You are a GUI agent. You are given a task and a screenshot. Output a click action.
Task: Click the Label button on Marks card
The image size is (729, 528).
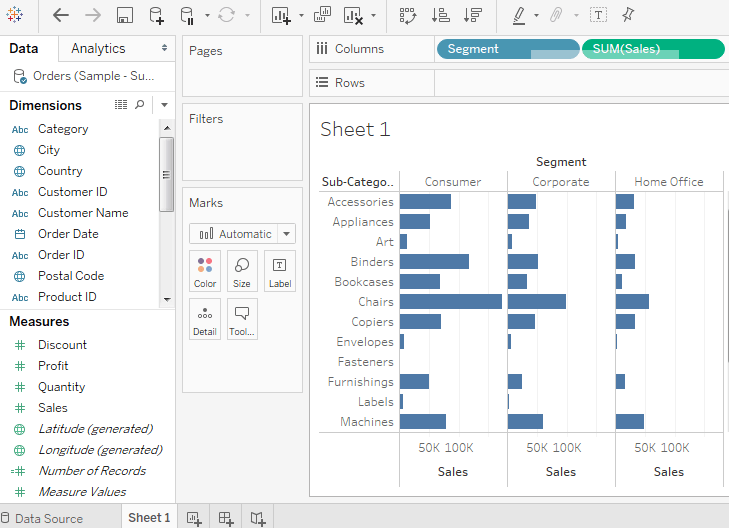(280, 271)
